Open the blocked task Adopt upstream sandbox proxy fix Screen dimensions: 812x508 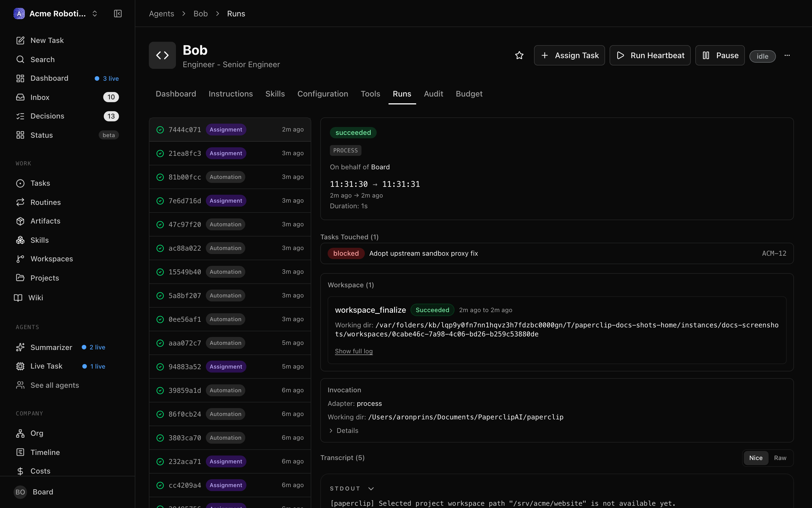click(557, 253)
